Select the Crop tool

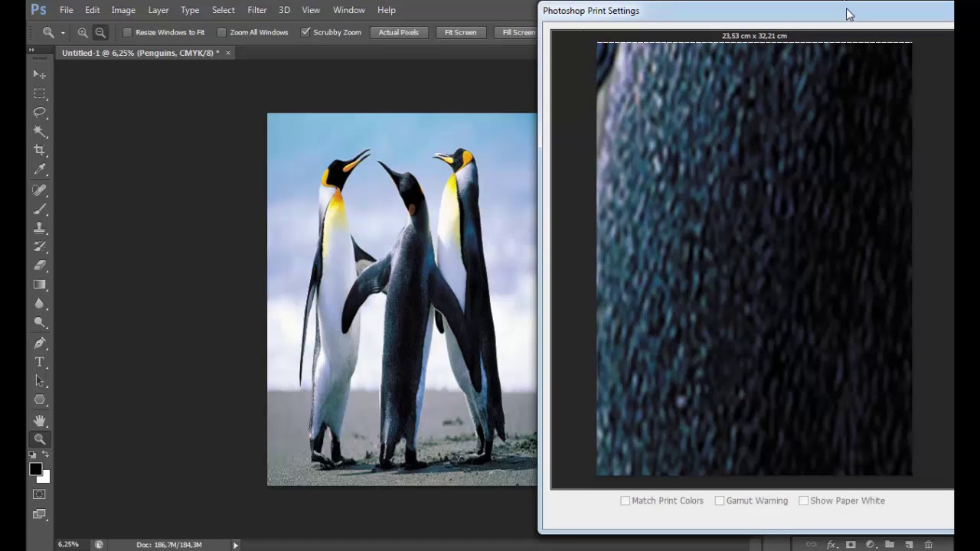(40, 151)
